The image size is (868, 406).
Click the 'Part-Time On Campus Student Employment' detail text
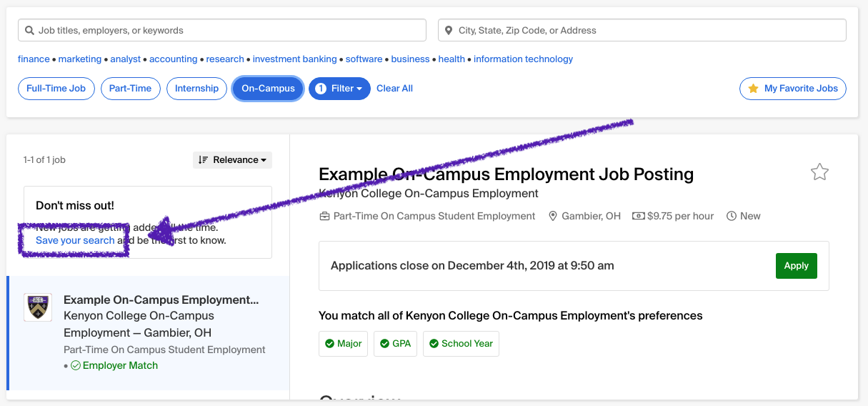(434, 216)
